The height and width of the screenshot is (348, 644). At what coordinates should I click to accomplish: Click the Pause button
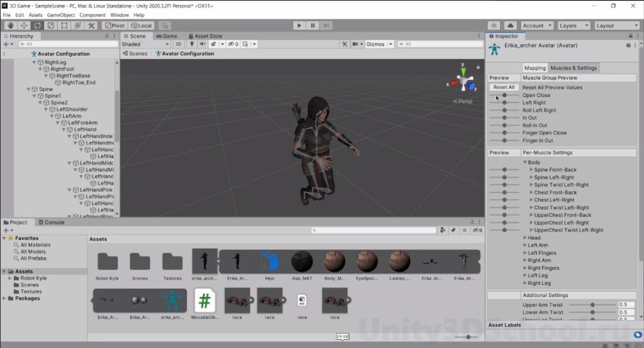point(313,25)
